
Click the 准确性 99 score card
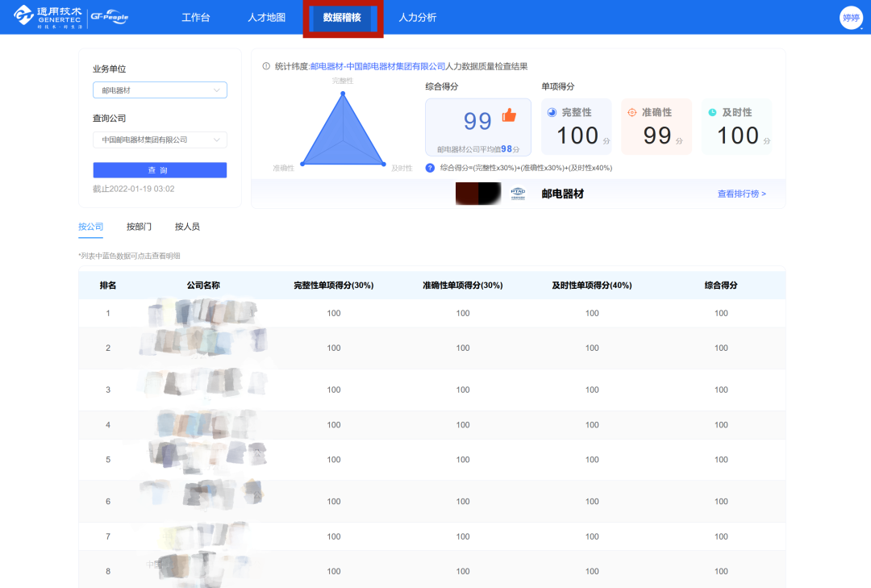(x=656, y=127)
